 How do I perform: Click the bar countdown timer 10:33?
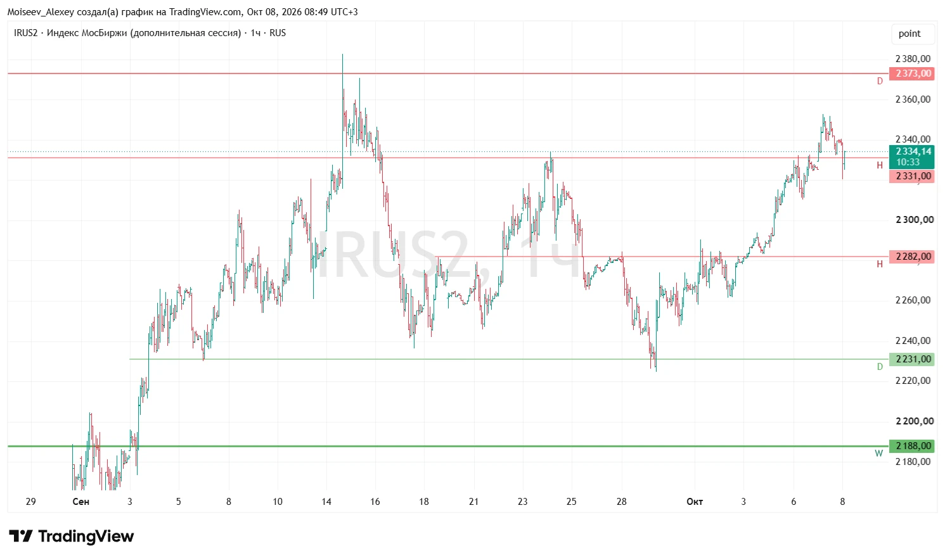(908, 162)
